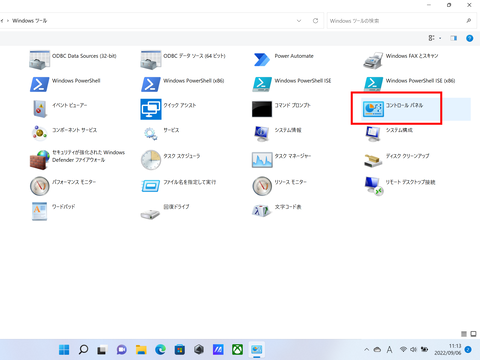Open taskbar Search
480x360 pixels.
click(x=83, y=350)
